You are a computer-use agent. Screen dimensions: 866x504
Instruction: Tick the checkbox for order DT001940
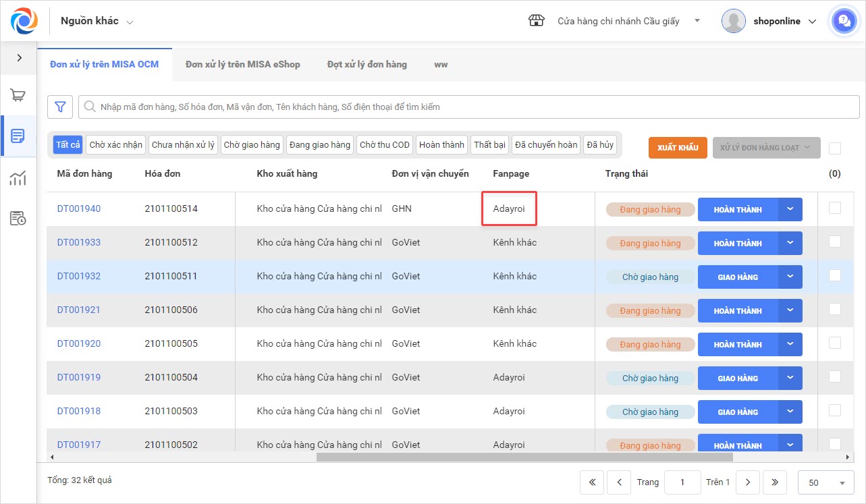point(835,208)
